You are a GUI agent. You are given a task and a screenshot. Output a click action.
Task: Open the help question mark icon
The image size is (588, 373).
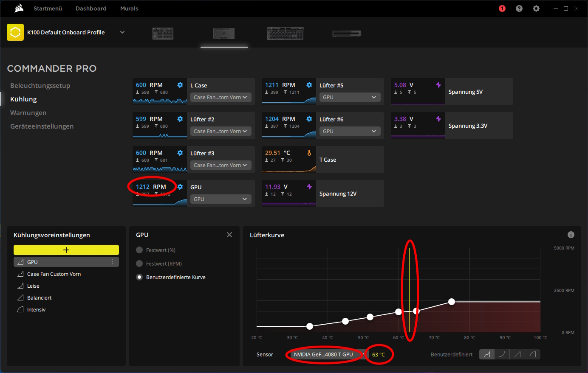coord(519,8)
